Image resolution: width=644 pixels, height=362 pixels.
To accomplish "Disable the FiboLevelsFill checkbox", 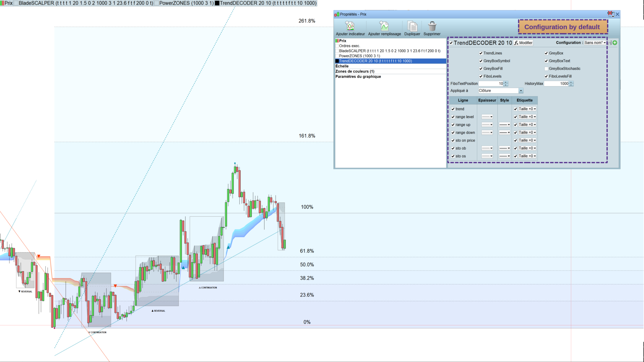I will [x=546, y=76].
